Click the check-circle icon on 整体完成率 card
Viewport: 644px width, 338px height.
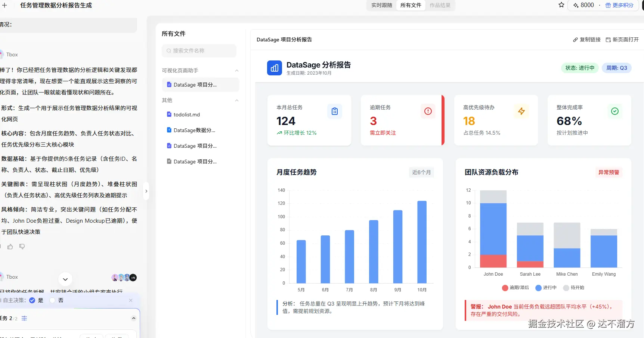(615, 111)
